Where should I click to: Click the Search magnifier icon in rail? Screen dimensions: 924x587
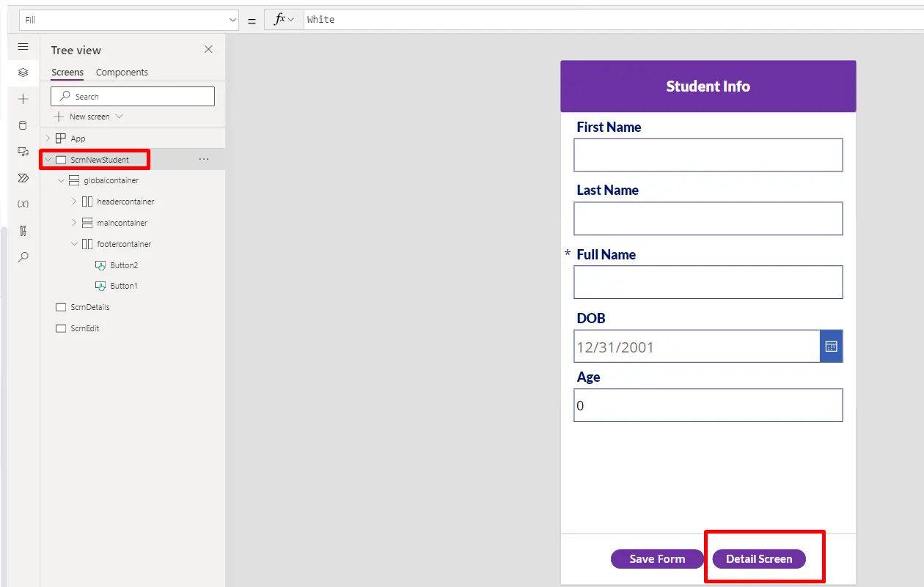(x=23, y=257)
